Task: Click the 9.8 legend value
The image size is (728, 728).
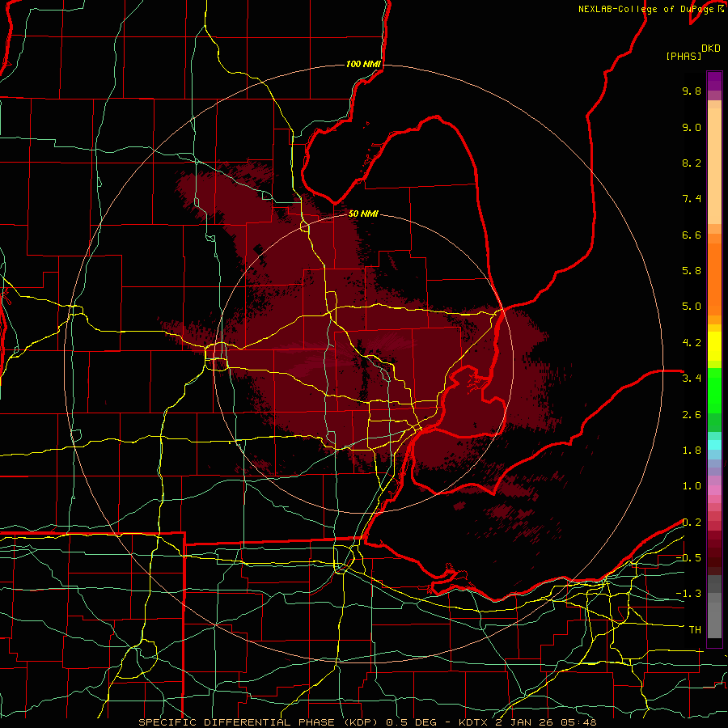Action: [692, 91]
